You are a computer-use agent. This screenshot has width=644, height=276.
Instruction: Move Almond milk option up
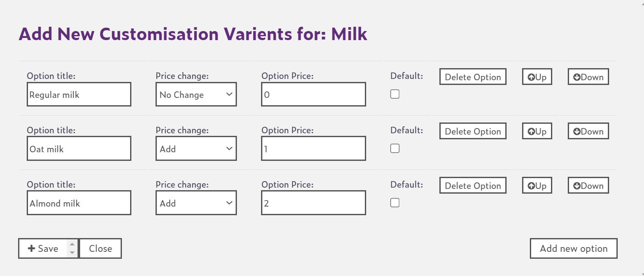[537, 186]
